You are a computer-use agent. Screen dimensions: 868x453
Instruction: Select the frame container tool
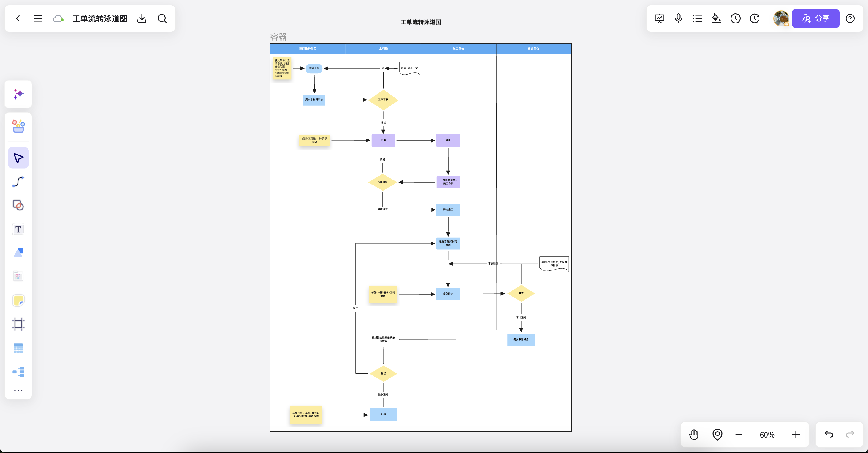18,324
